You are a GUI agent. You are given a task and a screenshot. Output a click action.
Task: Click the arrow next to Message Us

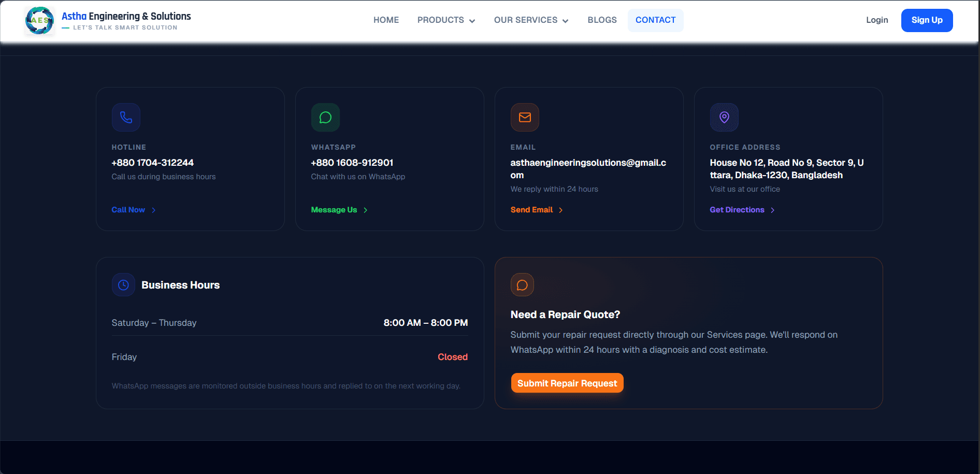[x=365, y=210]
